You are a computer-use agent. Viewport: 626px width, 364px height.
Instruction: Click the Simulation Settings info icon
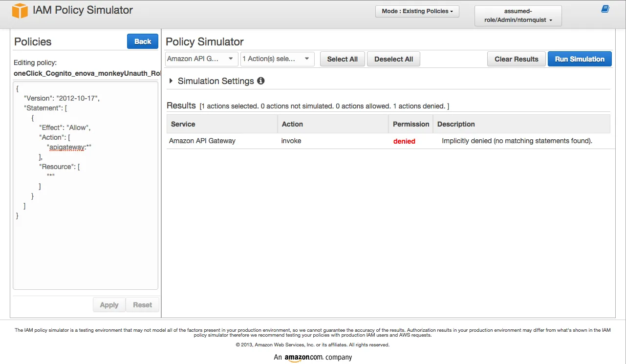(x=261, y=81)
